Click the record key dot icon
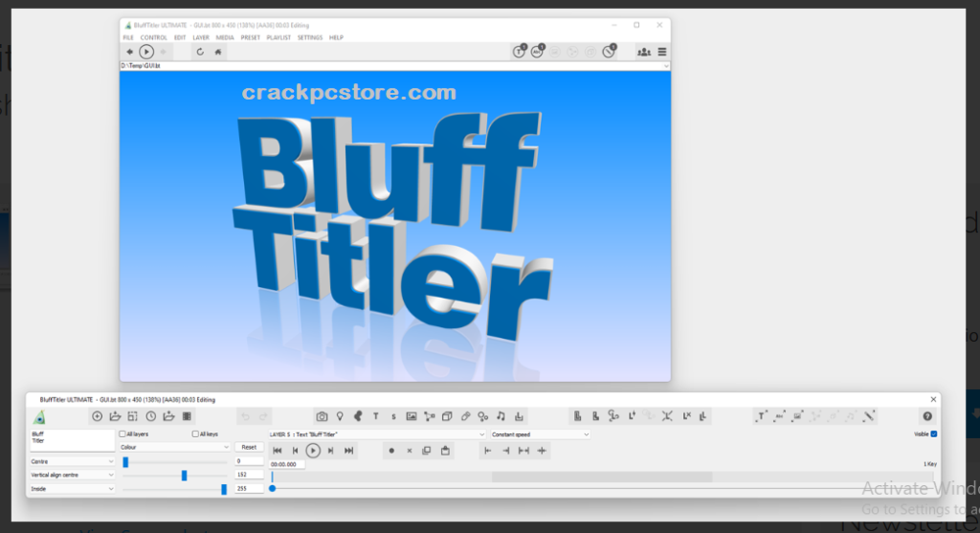 tap(391, 451)
